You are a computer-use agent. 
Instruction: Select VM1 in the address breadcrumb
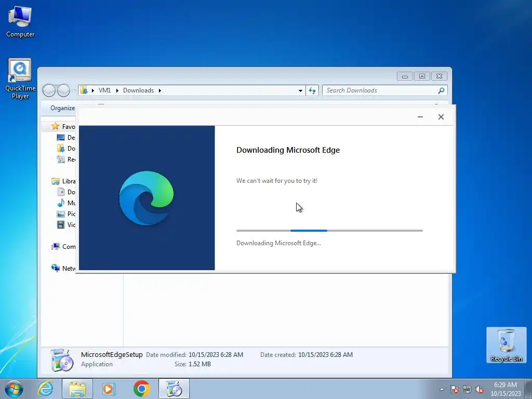(104, 90)
